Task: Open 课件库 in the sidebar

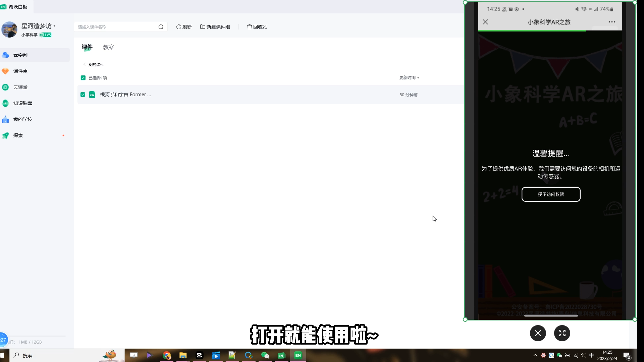Action: 20,71
